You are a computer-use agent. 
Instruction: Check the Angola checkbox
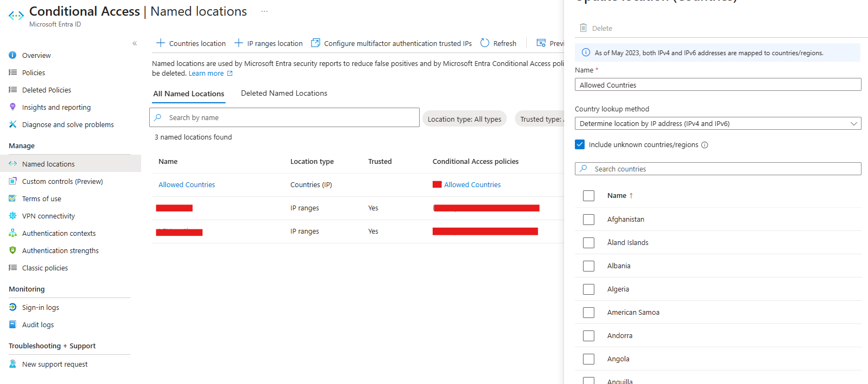(588, 359)
